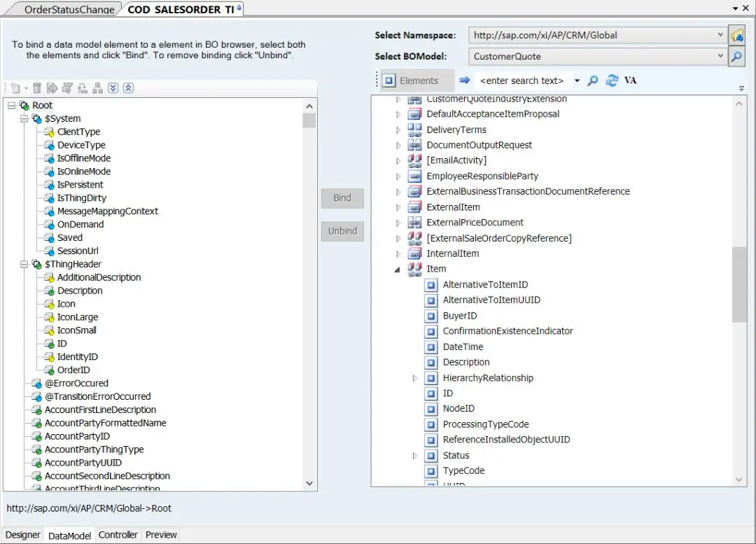Select [ExternalSaleOrderCopyReference] node
This screenshot has width=756, height=544.
[x=498, y=238]
